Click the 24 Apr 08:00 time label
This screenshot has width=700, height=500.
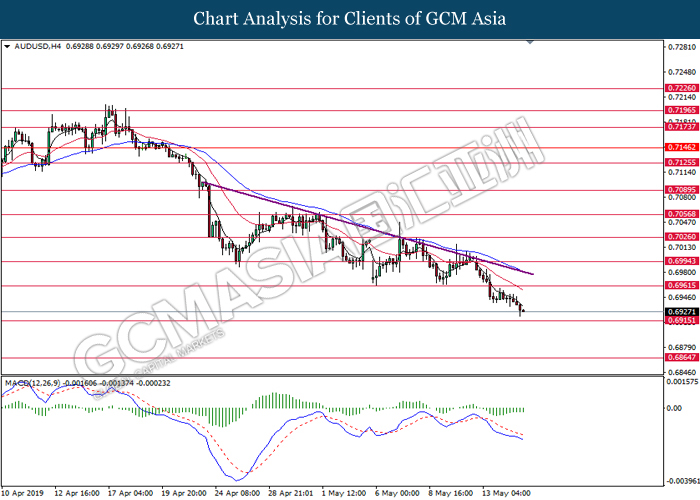tap(238, 493)
